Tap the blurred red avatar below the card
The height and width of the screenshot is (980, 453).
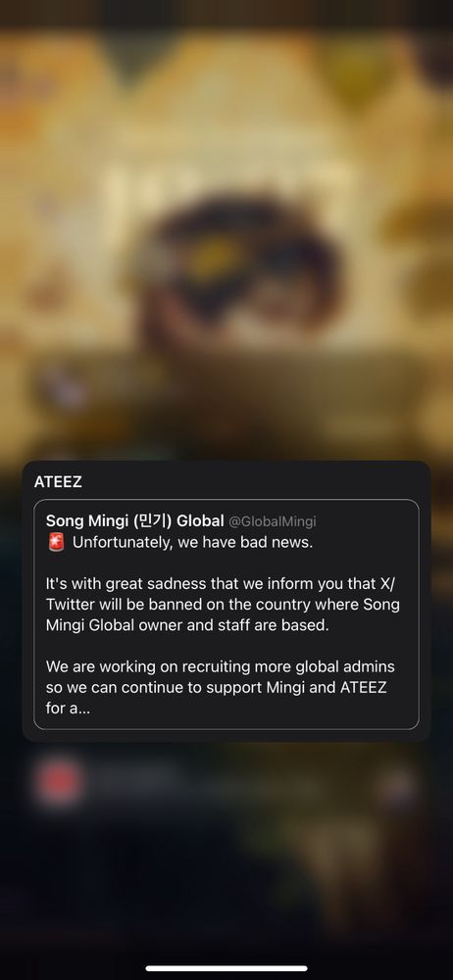coord(59,784)
